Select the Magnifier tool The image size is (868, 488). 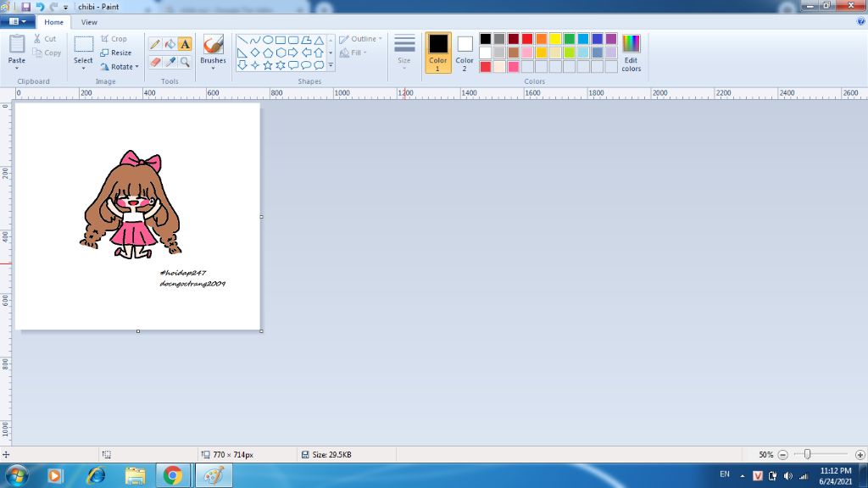(185, 62)
